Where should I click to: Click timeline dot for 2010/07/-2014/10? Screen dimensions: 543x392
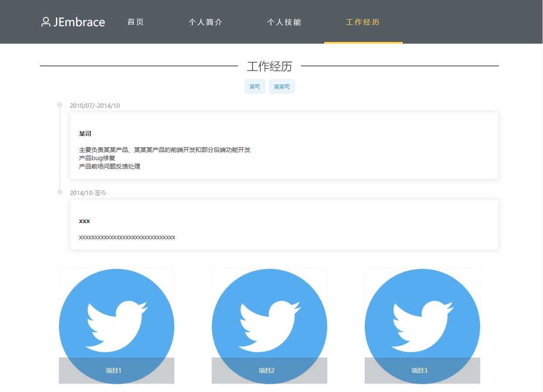tap(60, 105)
